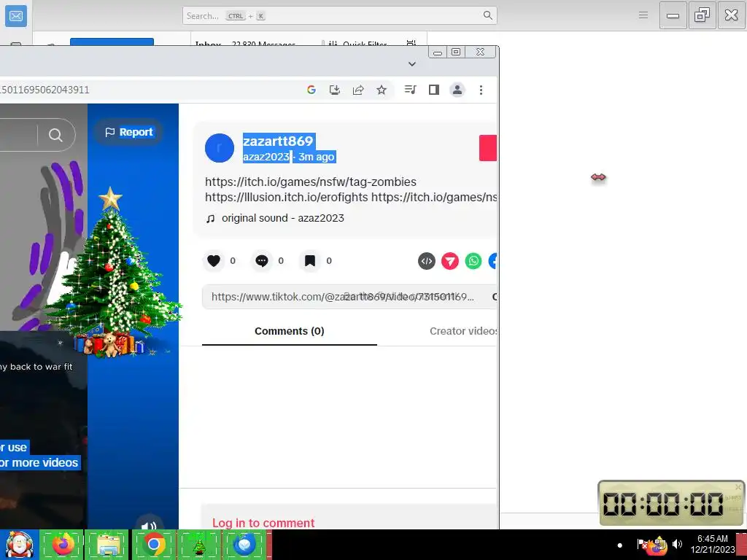Click the comment bubble icon
The height and width of the screenshot is (560, 747).
pos(262,260)
